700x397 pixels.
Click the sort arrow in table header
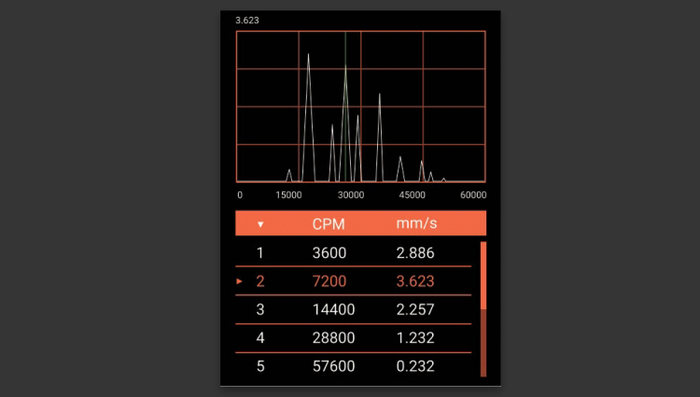pyautogui.click(x=260, y=224)
